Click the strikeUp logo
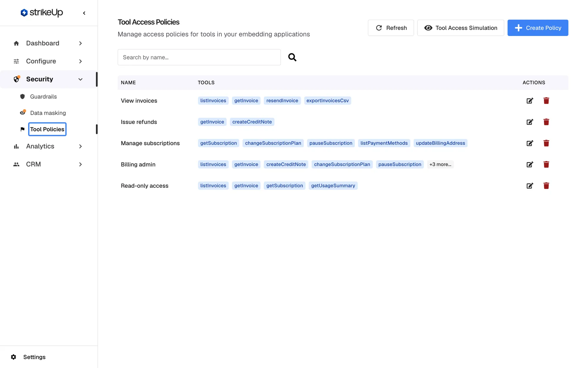The height and width of the screenshot is (368, 588). pyautogui.click(x=41, y=13)
